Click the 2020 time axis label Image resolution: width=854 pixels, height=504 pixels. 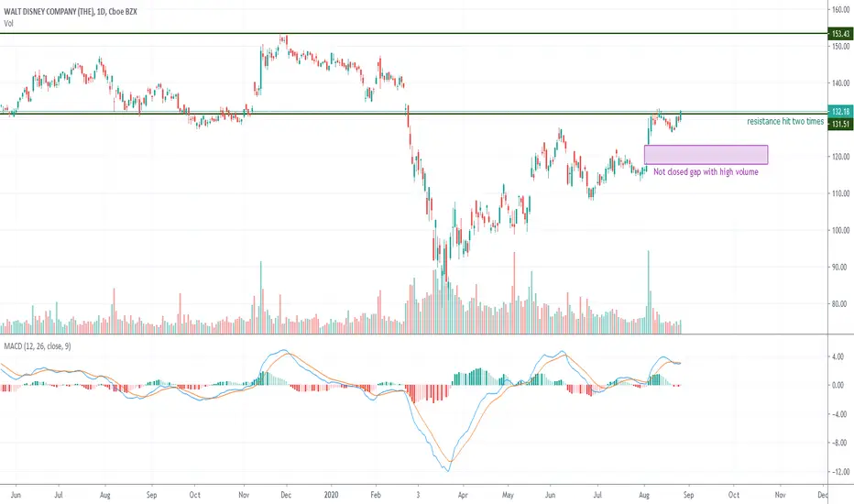331,495
